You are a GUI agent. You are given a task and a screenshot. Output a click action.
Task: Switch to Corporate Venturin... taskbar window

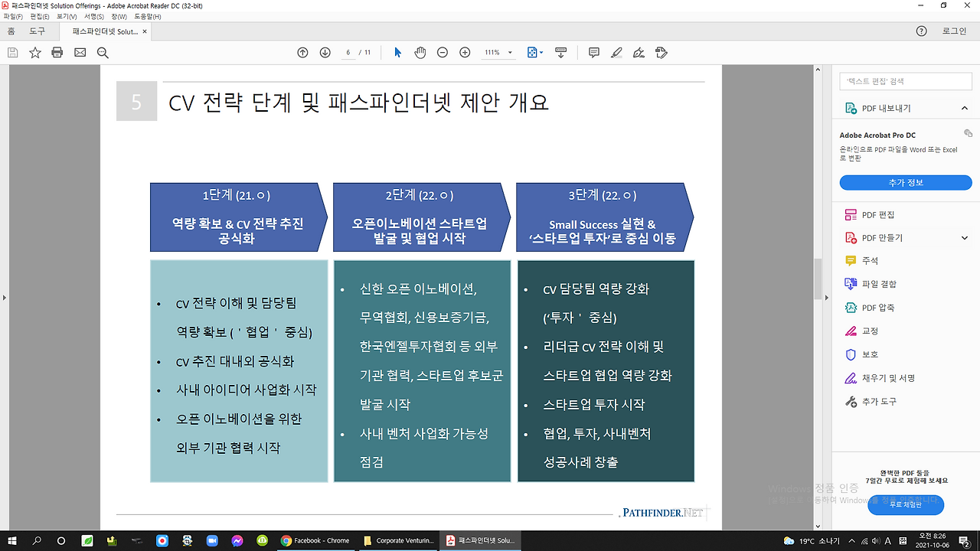point(397,540)
